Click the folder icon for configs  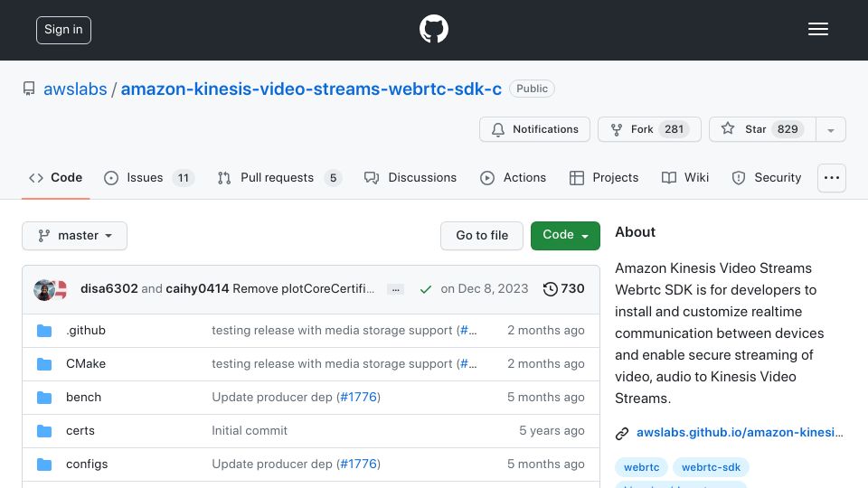(x=44, y=465)
